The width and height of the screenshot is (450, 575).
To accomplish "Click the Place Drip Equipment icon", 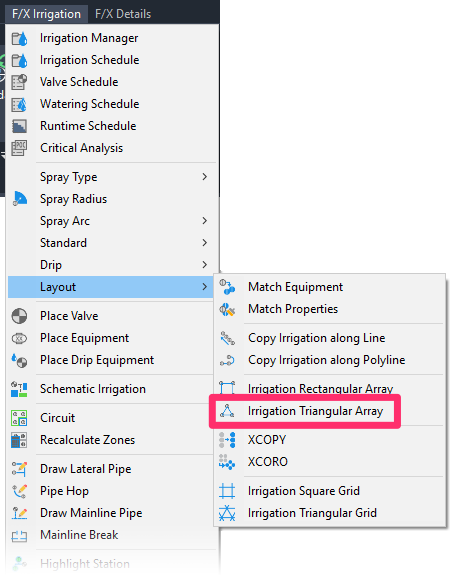I will point(19,360).
